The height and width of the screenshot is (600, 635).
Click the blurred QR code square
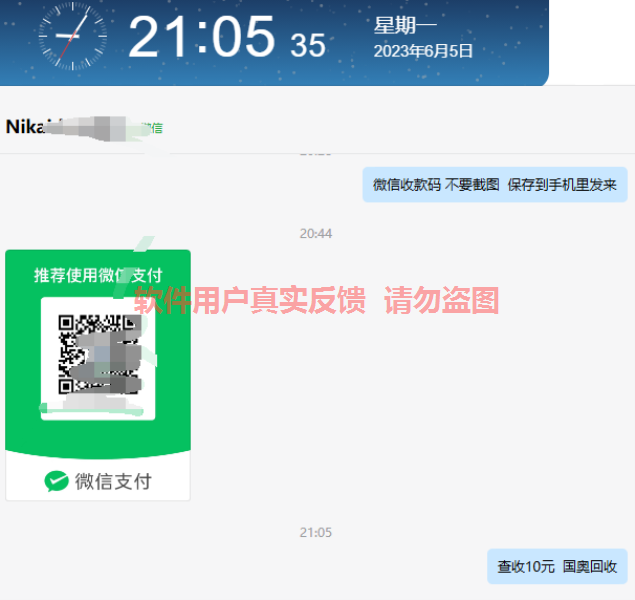pos(100,355)
